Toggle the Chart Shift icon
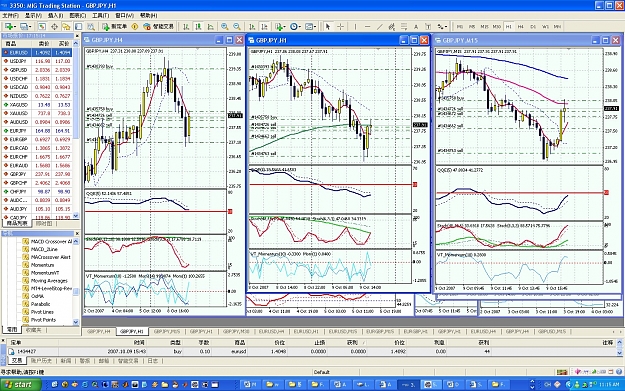The width and height of the screenshot is (625, 391). coord(264,27)
